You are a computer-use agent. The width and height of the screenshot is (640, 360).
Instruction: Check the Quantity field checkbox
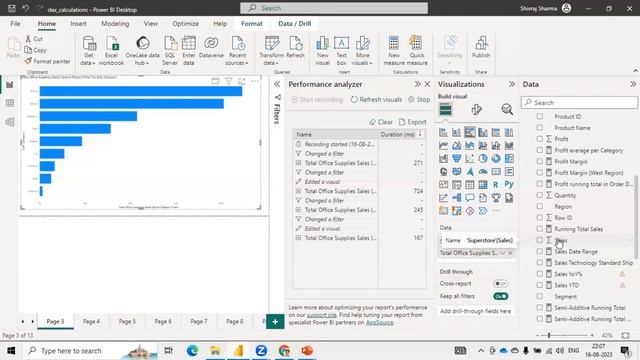tap(540, 195)
